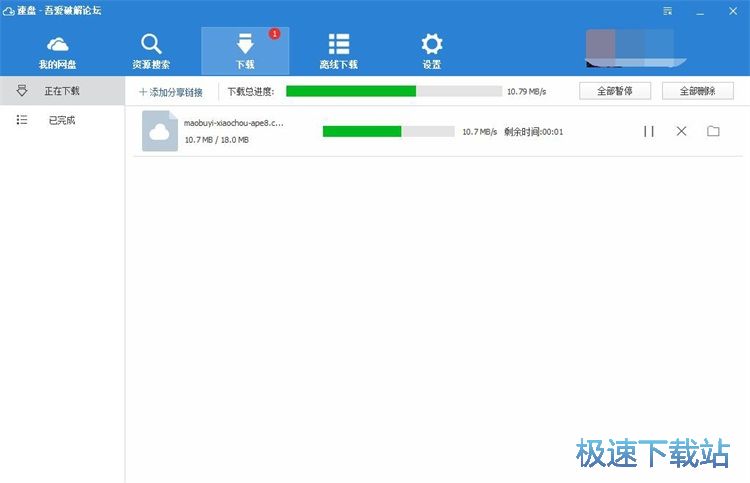This screenshot has width=750, height=483.
Task: Click the 正在下载 down-arrow sidebar icon
Action: pos(22,90)
